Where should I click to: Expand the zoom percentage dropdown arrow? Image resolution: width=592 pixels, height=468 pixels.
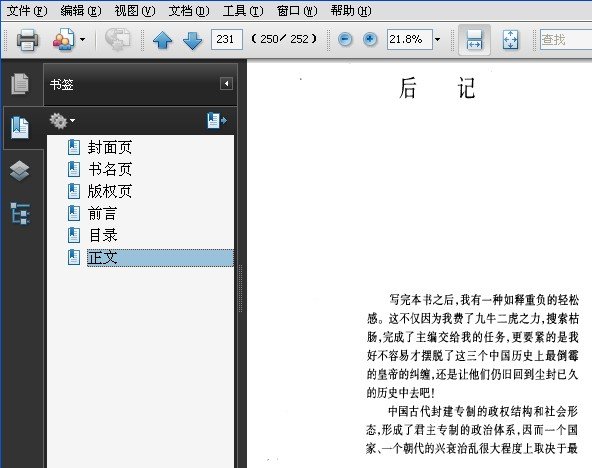click(438, 39)
